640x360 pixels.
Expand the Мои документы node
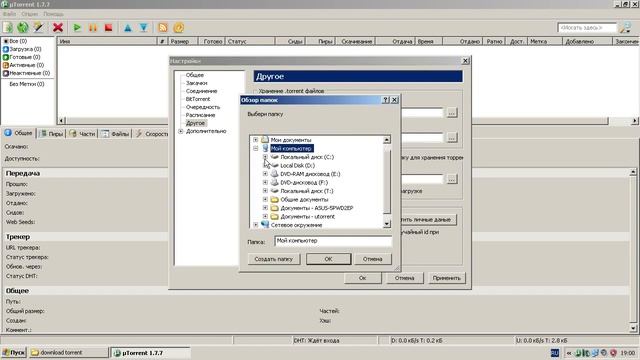256,140
